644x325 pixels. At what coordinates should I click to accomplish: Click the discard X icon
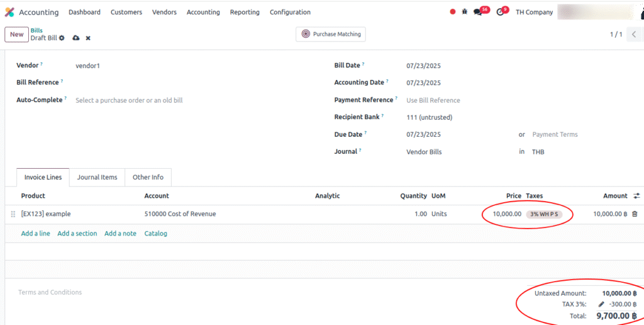88,38
